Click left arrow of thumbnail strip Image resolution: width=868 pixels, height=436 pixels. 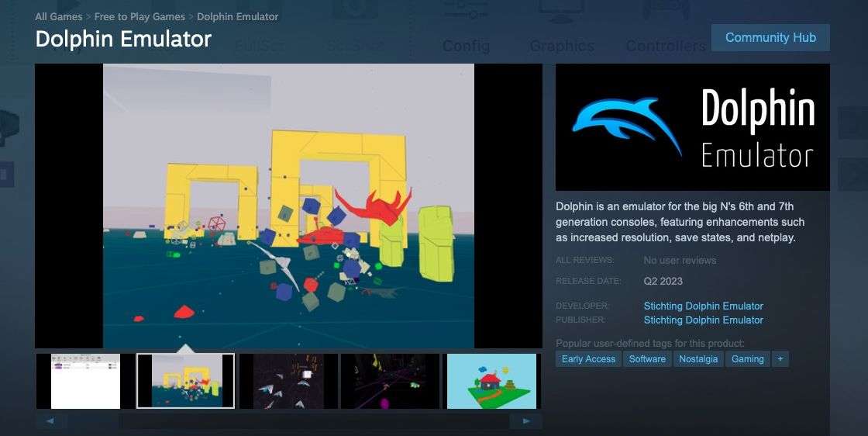(x=50, y=421)
